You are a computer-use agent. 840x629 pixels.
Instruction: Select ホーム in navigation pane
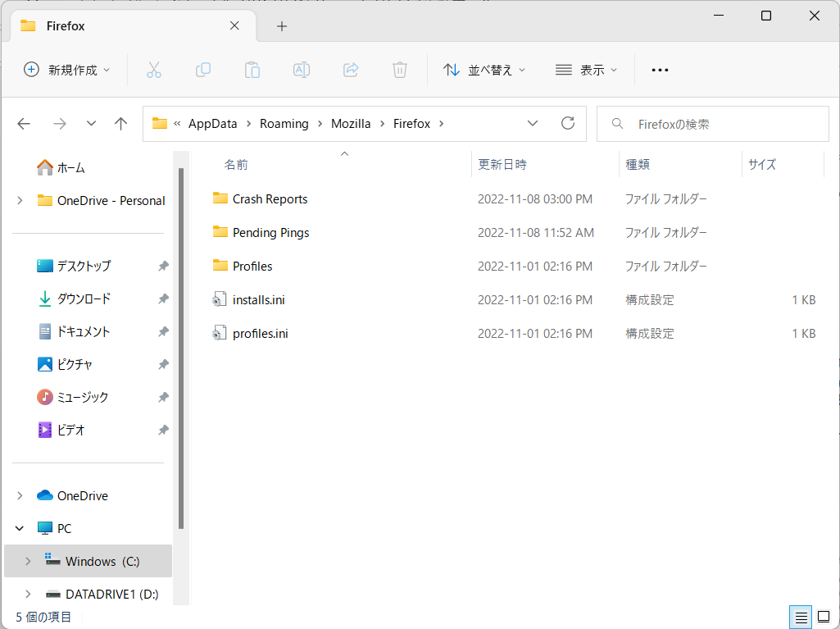pos(71,168)
